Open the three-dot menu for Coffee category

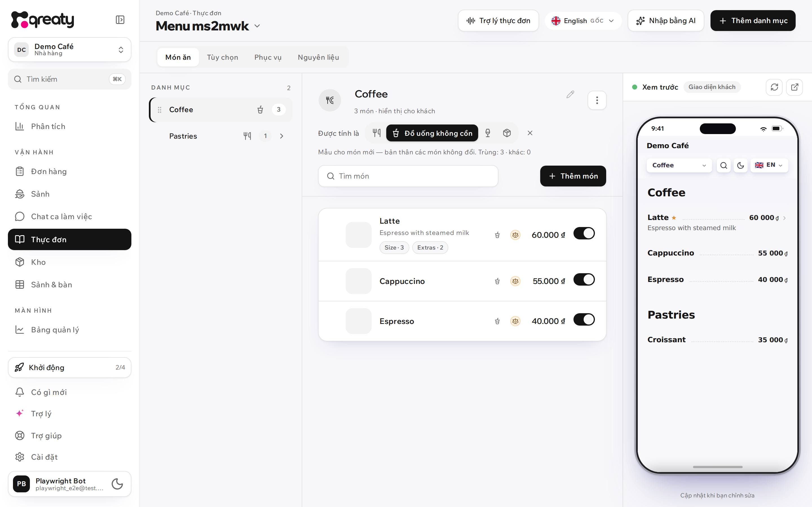click(597, 100)
